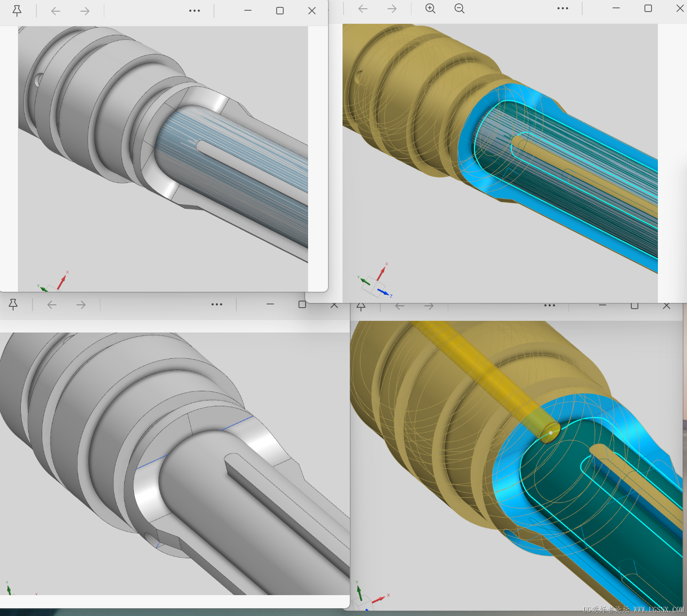The image size is (687, 616).
Task: Go to next image in bottom-left window
Action: [x=81, y=304]
